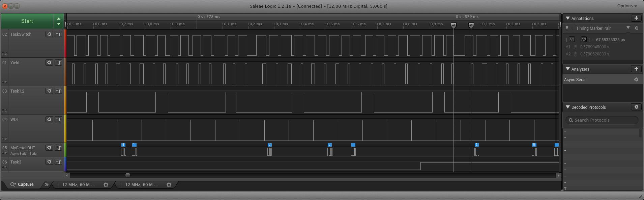644x200 pixels.
Task: Add a new annotation with plus button
Action: pyautogui.click(x=636, y=18)
